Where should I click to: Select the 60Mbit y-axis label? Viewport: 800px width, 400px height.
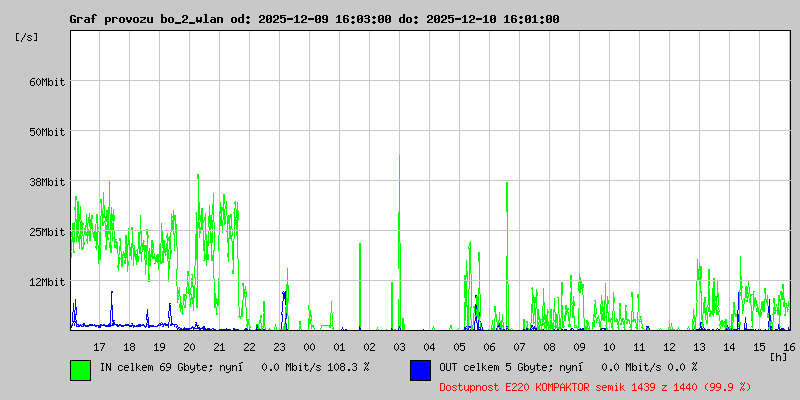(x=46, y=82)
